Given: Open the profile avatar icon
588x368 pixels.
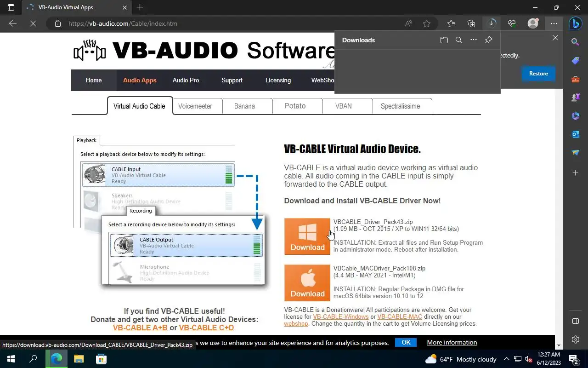Looking at the screenshot, I should click(x=533, y=23).
